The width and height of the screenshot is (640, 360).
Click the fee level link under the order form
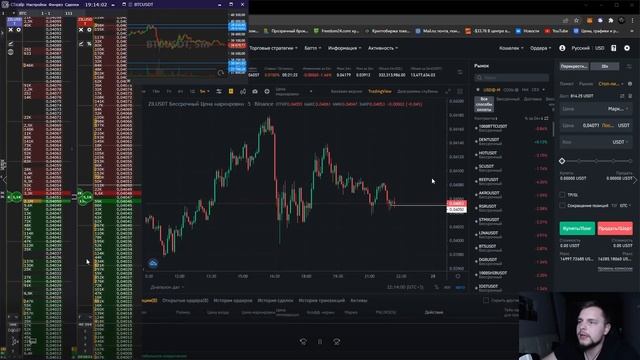click(615, 269)
